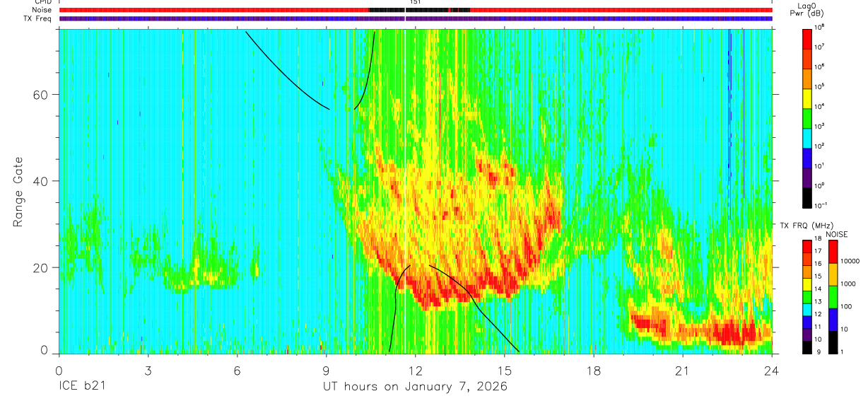
Task: Click the '24' tick on the UT hours axis
Action: [772, 371]
